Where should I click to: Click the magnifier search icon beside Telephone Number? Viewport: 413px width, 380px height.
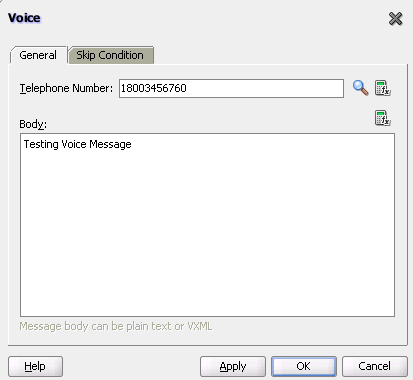(361, 88)
